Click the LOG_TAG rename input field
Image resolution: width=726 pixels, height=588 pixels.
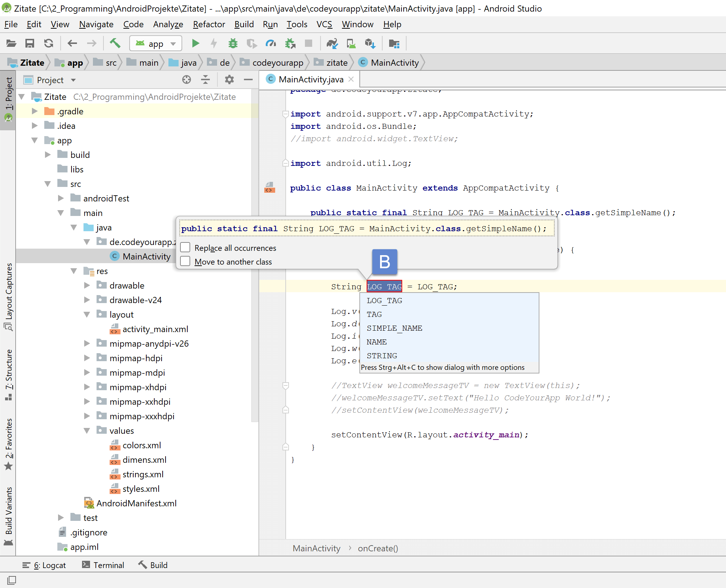[384, 286]
